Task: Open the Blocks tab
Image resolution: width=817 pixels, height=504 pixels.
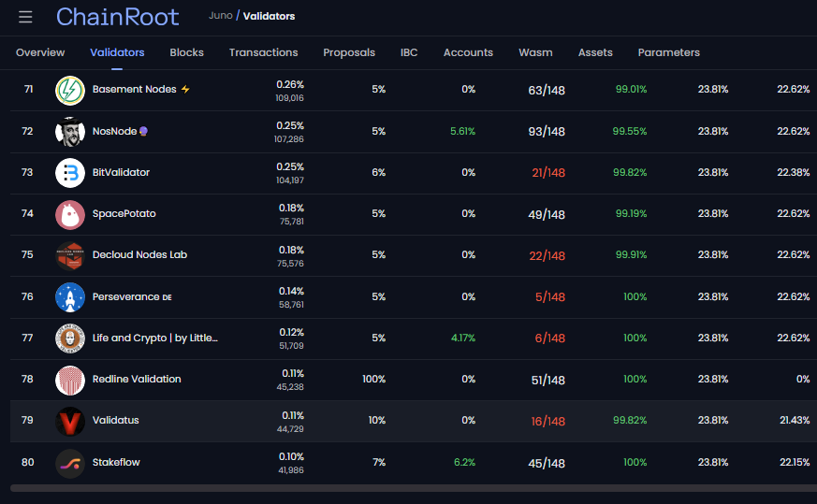Action: coord(186,52)
